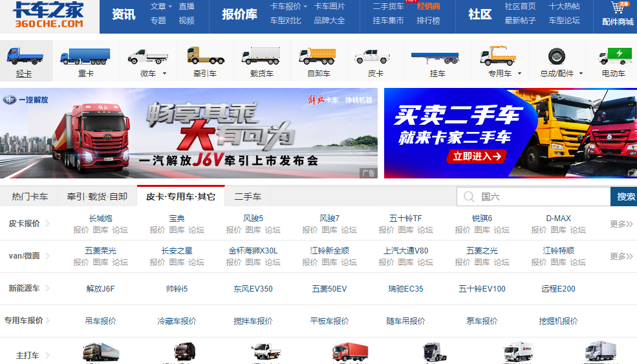Open the 车型对比 link in top nav

click(286, 20)
